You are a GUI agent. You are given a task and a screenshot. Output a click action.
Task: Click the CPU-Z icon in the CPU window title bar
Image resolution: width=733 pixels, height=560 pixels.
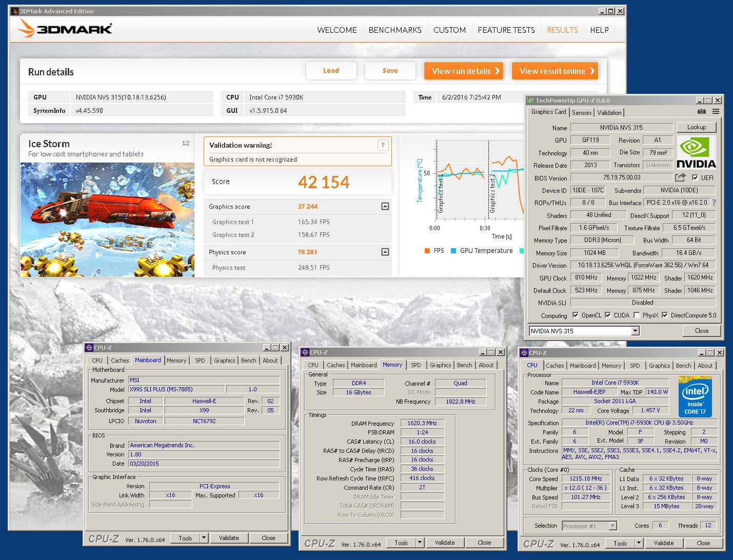click(x=524, y=353)
